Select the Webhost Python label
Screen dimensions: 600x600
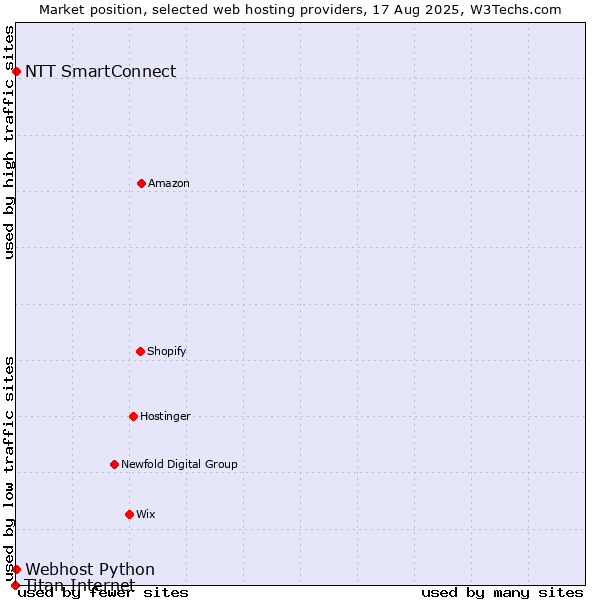[x=90, y=569]
